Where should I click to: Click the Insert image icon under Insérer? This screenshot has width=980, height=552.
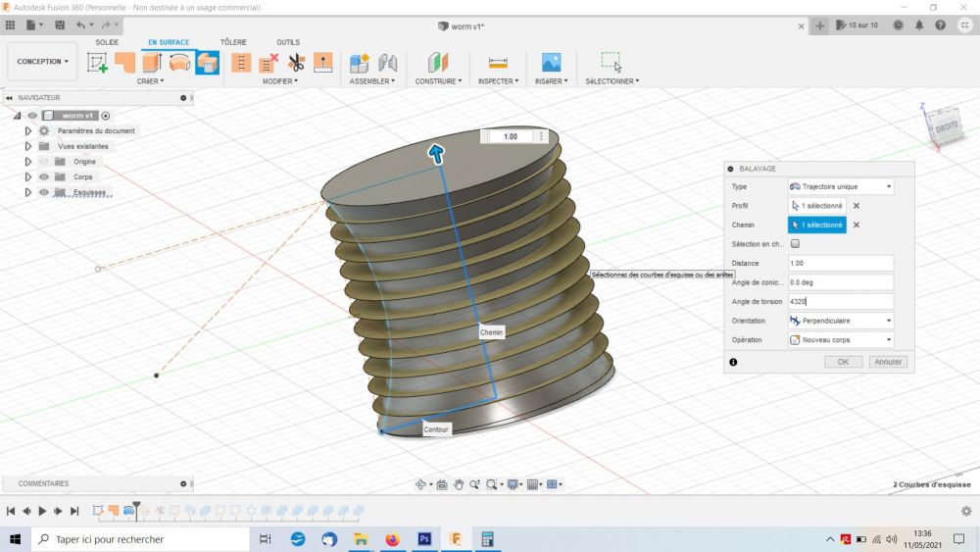551,63
